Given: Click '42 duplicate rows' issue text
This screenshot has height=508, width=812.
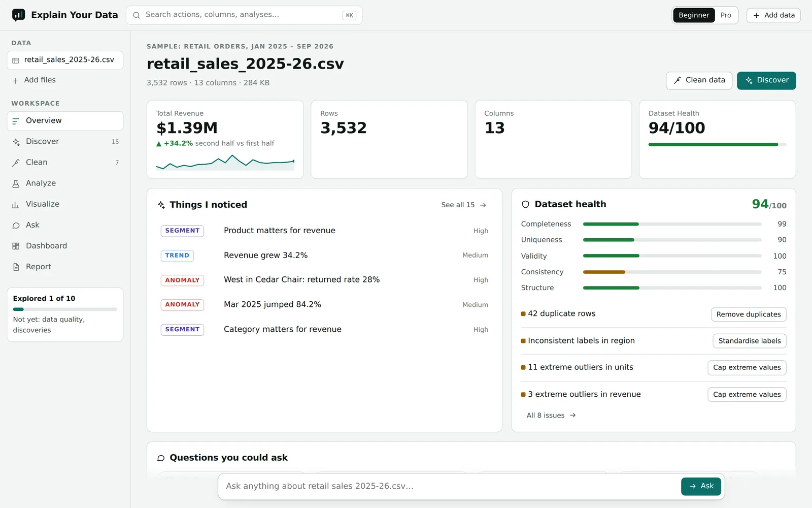Looking at the screenshot, I should click(561, 314).
